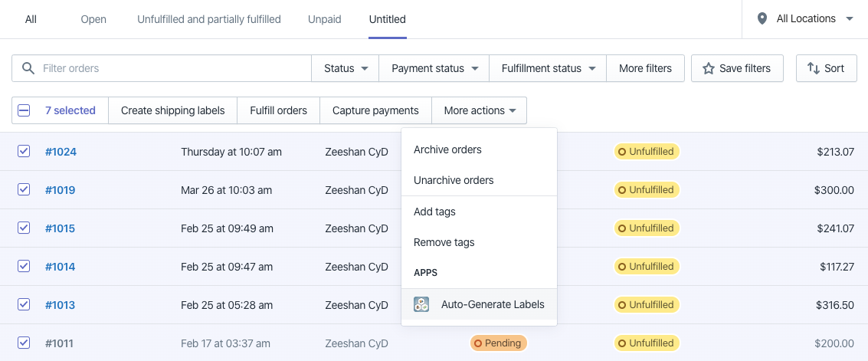
Task: Choose Archive orders from menu
Action: [x=479, y=149]
